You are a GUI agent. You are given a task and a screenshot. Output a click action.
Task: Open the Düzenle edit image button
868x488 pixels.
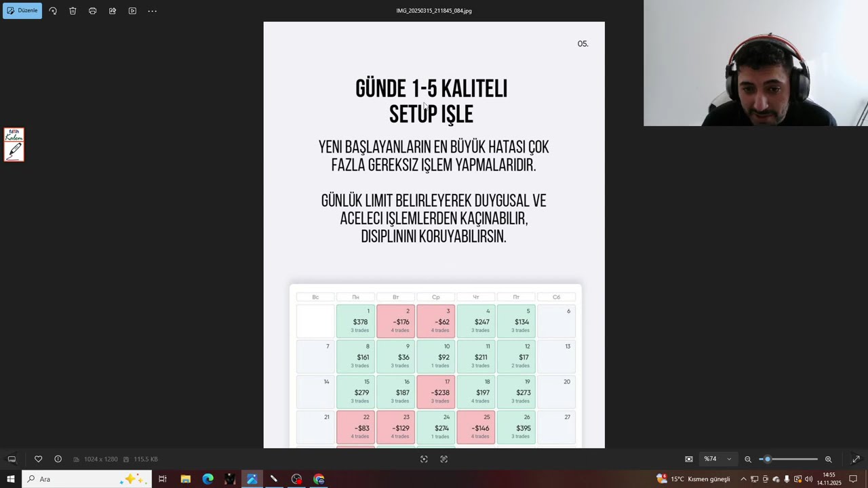[22, 11]
